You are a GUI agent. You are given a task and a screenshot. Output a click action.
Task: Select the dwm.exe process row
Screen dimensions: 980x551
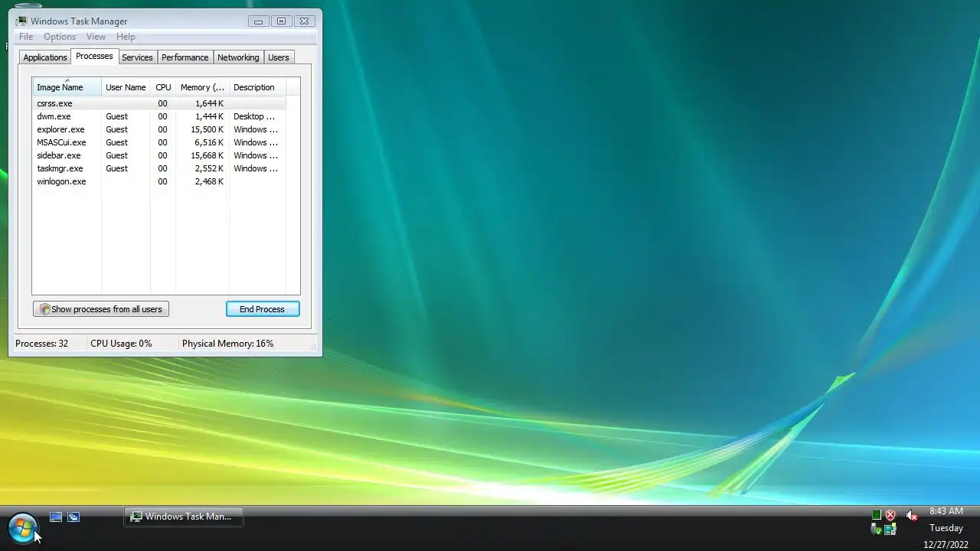coord(159,116)
